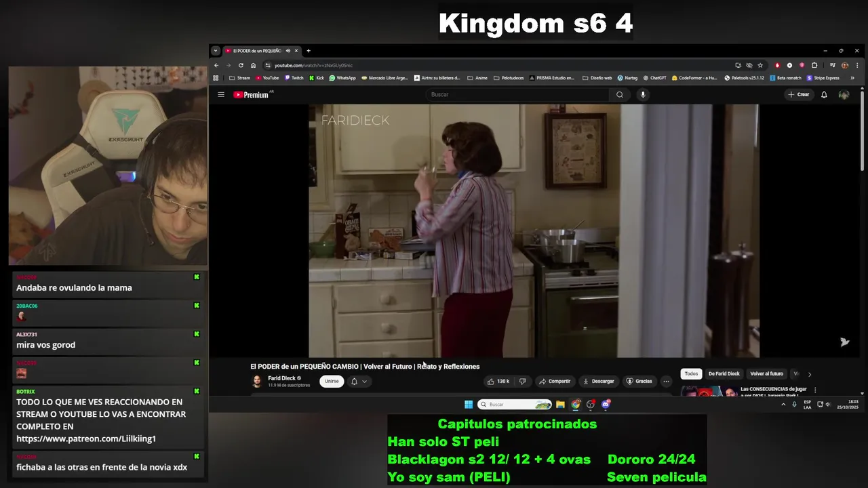Open the Anime bookmark folder
The width and height of the screenshot is (868, 488).
point(477,78)
